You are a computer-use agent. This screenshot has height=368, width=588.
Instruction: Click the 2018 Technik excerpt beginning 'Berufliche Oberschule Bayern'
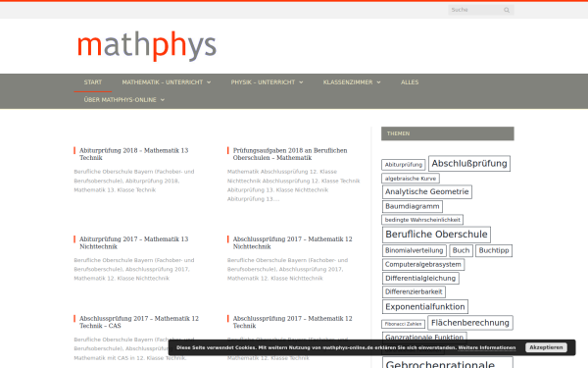[134, 181]
